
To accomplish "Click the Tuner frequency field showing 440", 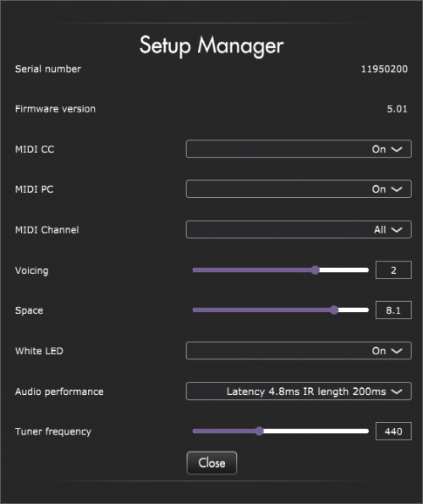I will coord(393,431).
